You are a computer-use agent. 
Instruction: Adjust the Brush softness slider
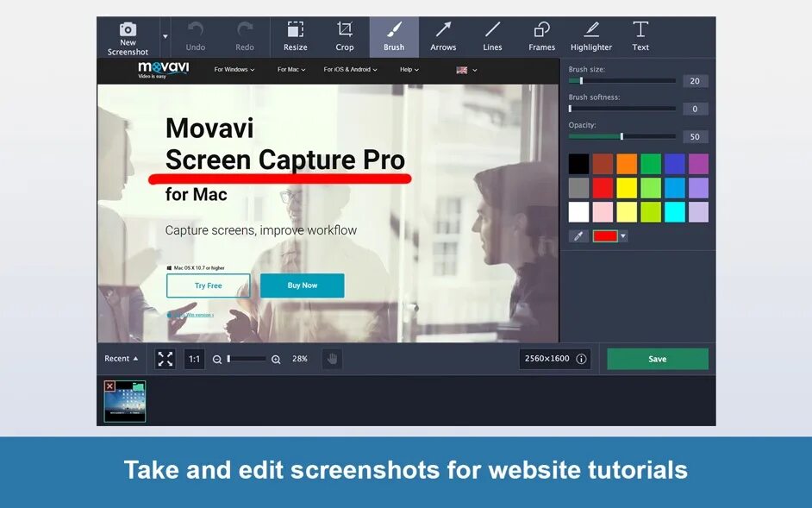[622, 109]
